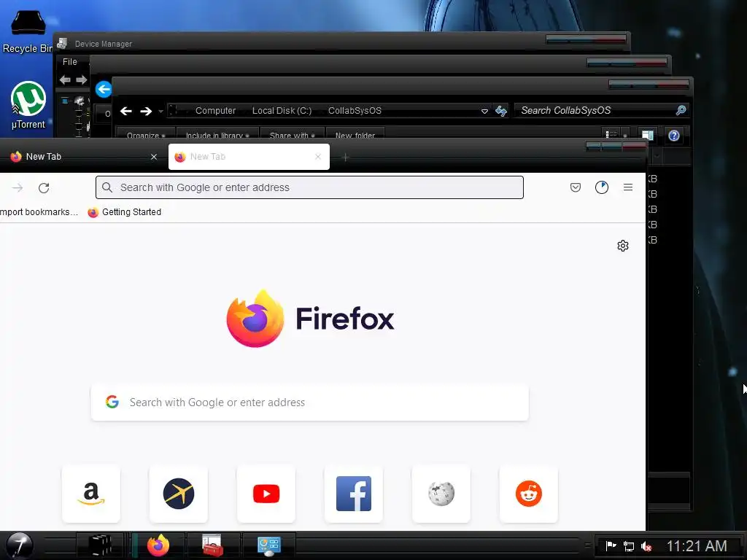Click the Google search box on page
Image resolution: width=747 pixels, height=560 pixels.
click(x=309, y=402)
